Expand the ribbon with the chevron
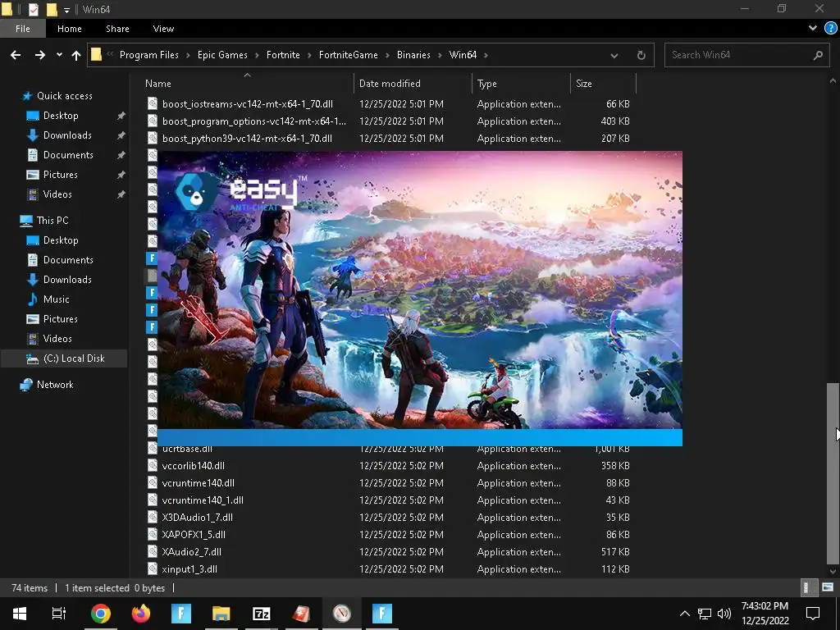Image resolution: width=840 pixels, height=630 pixels. [813, 28]
